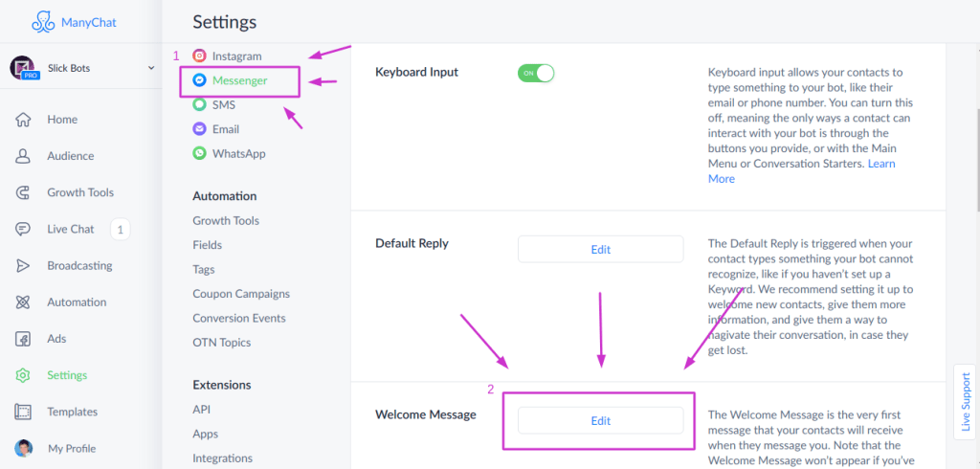
Task: Click the Templates icon in sidebar
Action: pos(23,413)
